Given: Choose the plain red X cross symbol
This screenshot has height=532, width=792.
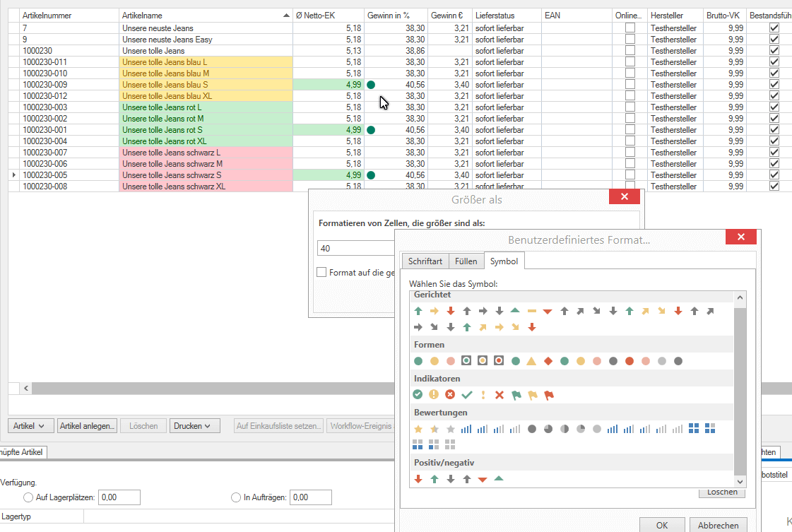Looking at the screenshot, I should pyautogui.click(x=499, y=394).
